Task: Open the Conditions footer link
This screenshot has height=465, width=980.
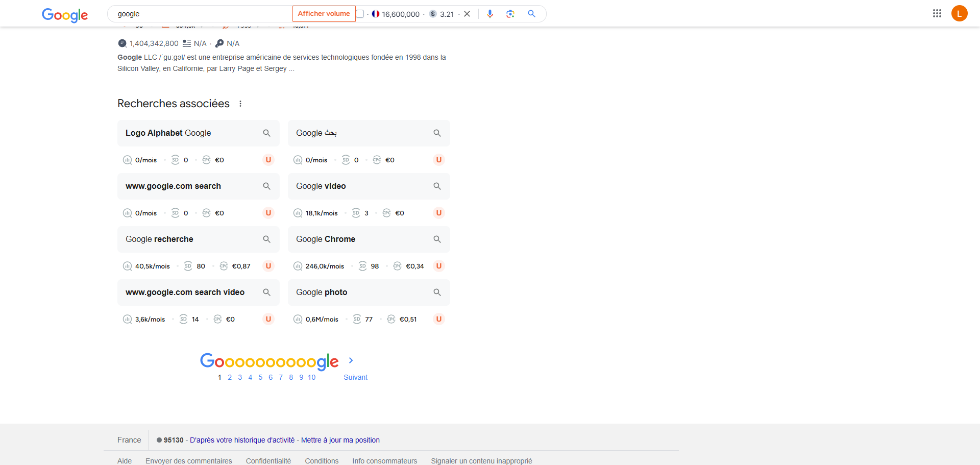Action: click(322, 461)
